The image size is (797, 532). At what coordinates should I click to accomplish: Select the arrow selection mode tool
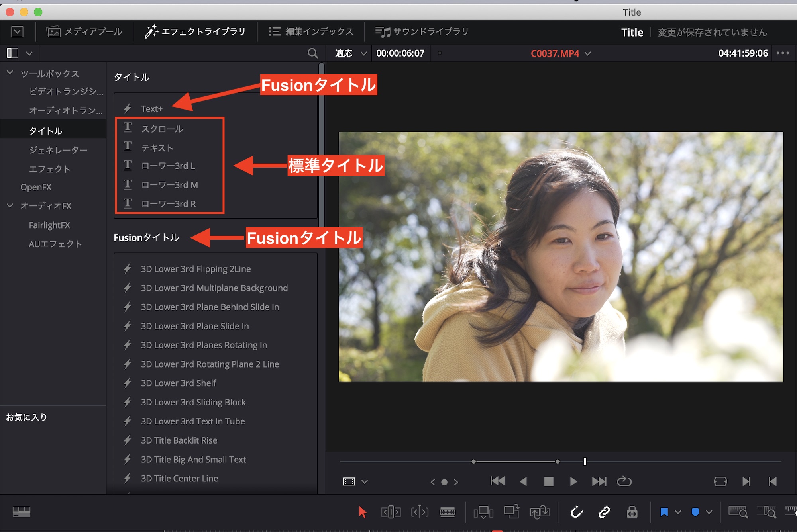point(362,512)
